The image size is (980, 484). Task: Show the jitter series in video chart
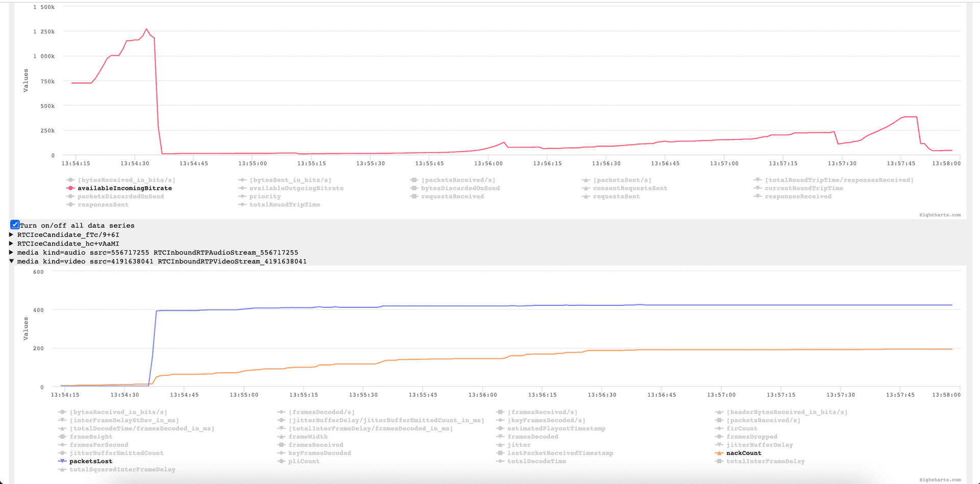[x=519, y=445]
